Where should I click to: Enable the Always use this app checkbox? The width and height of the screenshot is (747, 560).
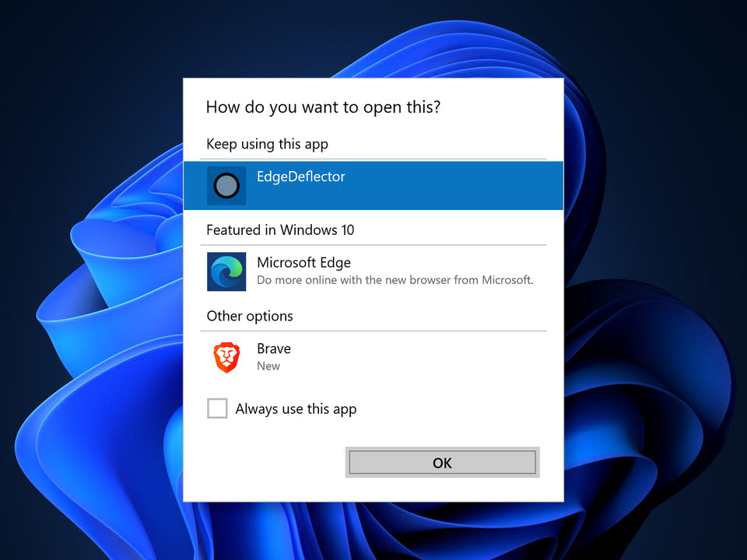click(217, 408)
